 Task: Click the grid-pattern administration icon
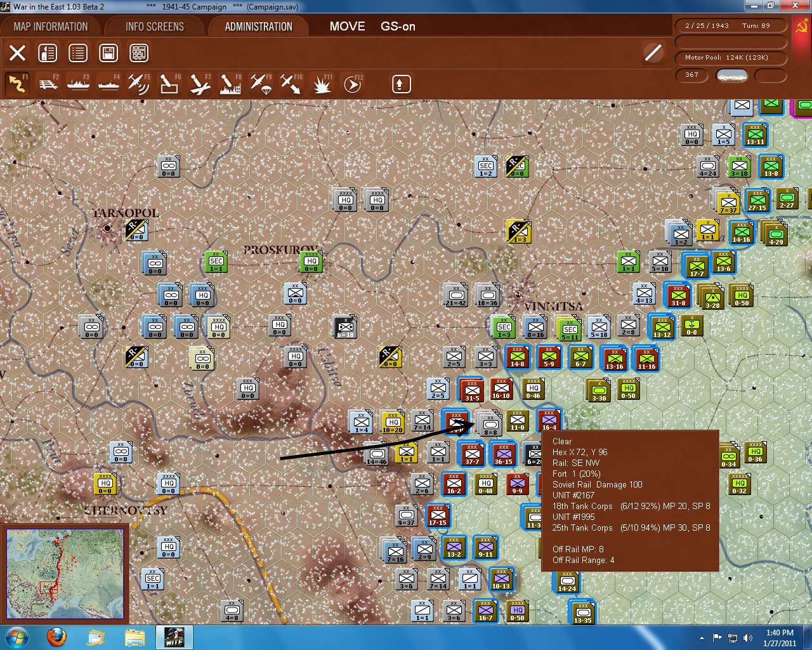[139, 53]
